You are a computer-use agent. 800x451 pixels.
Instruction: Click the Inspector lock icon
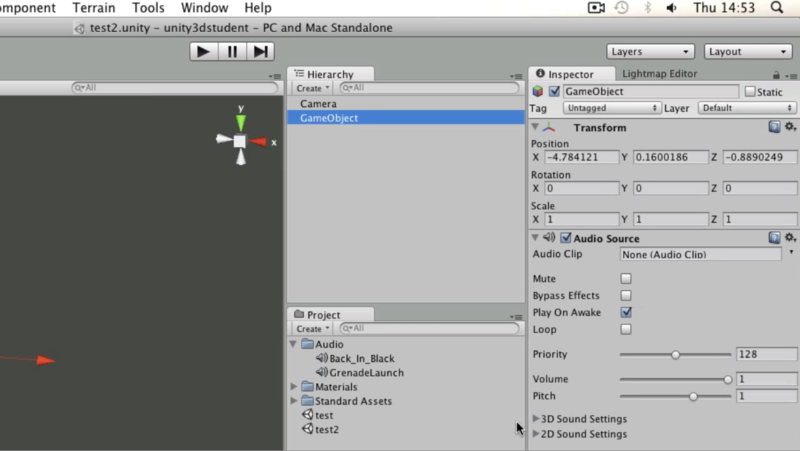(x=776, y=75)
